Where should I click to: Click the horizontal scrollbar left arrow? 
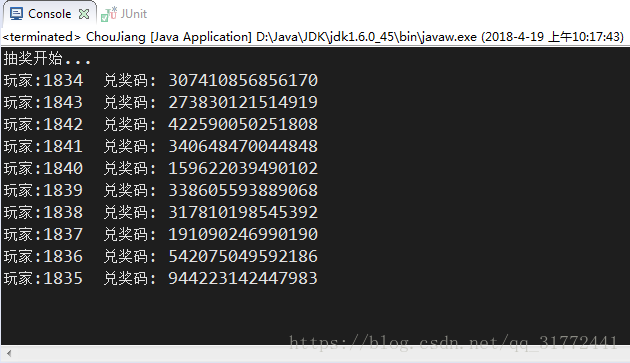pos(9,354)
